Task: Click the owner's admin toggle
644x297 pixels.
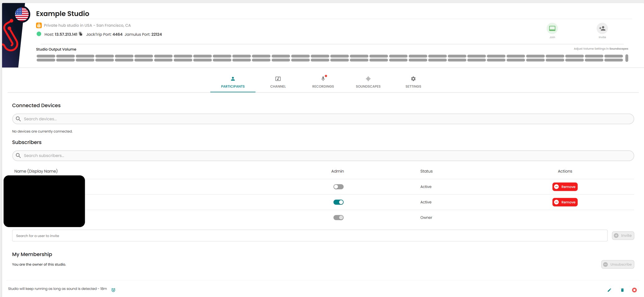Action: [x=338, y=218]
